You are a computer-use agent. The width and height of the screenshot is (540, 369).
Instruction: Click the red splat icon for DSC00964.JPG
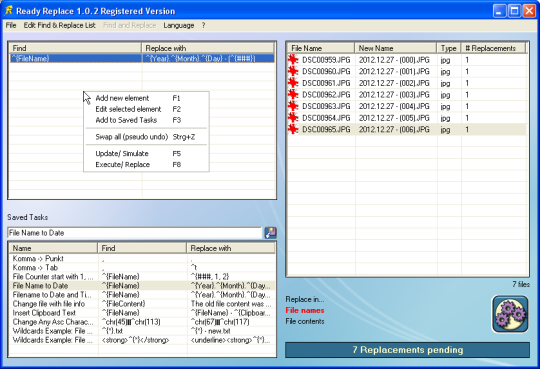(x=293, y=118)
